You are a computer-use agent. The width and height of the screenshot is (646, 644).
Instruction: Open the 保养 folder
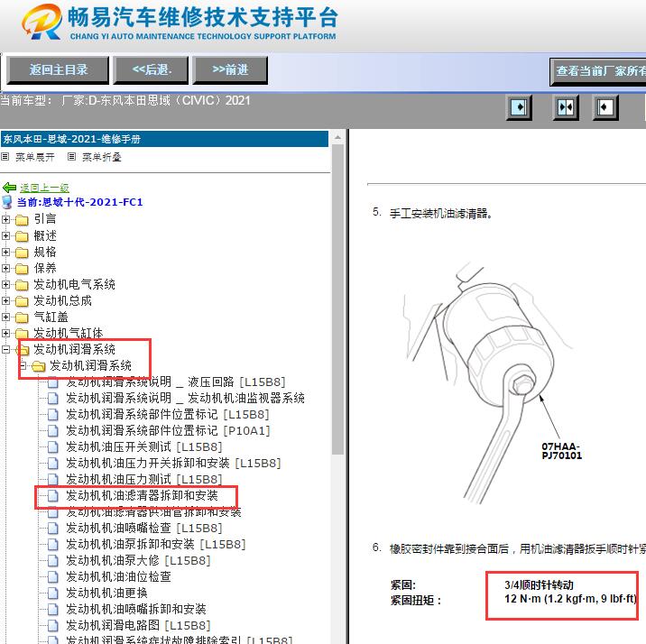(x=45, y=268)
